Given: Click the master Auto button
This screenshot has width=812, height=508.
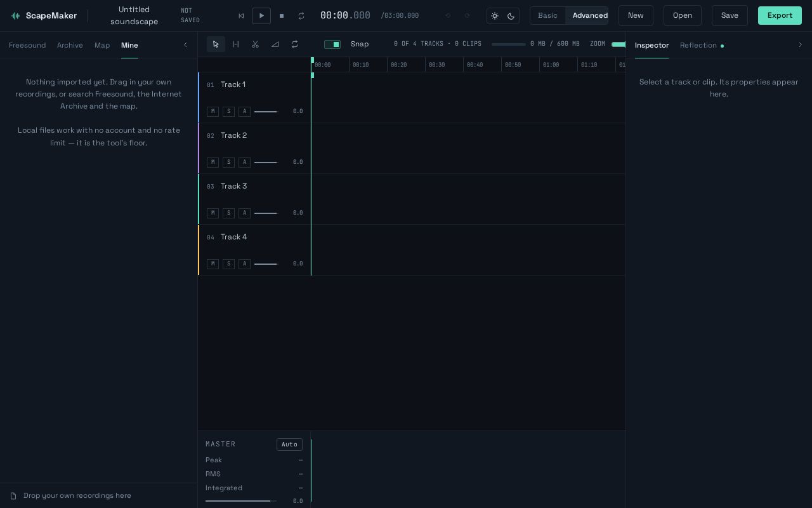Looking at the screenshot, I should (289, 444).
